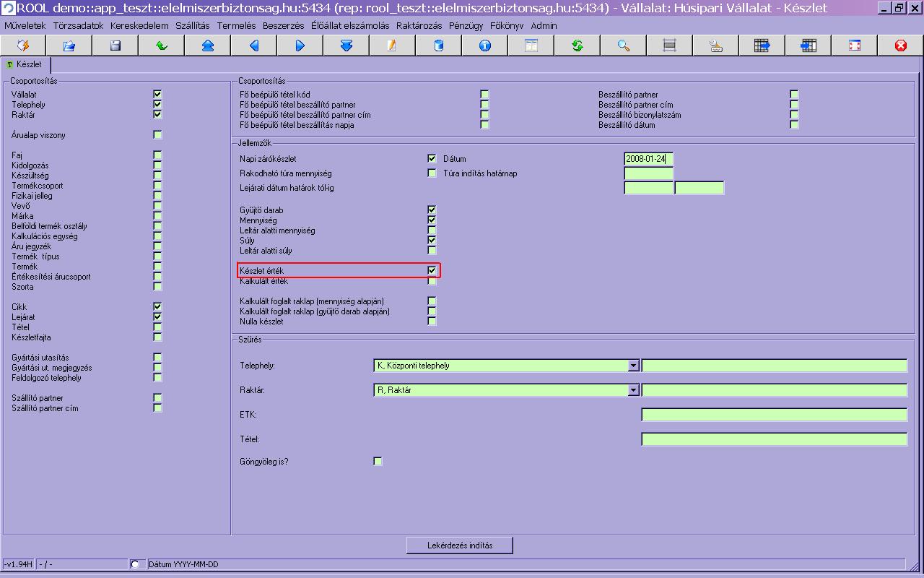Toggle the Vállalat grouping checkbox
The height and width of the screenshot is (578, 924).
point(157,95)
